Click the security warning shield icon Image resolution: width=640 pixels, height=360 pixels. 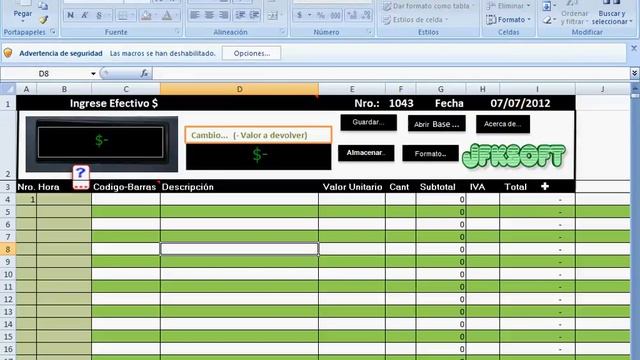click(x=8, y=53)
